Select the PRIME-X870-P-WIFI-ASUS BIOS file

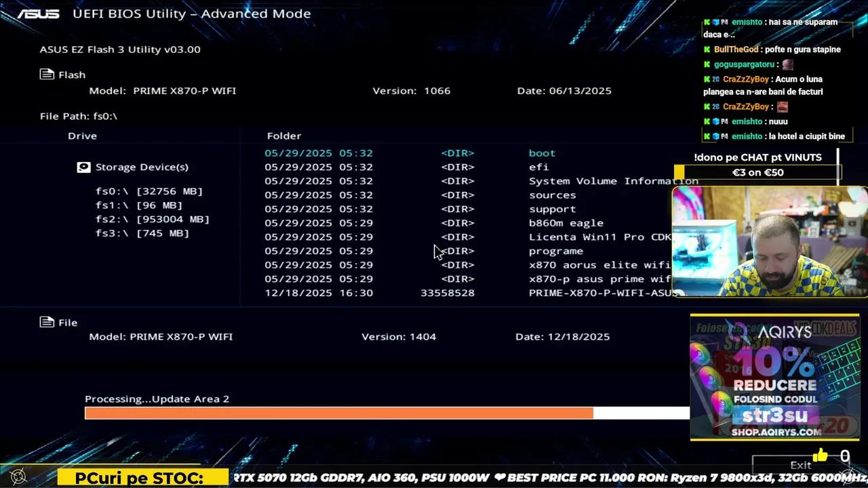coord(602,293)
